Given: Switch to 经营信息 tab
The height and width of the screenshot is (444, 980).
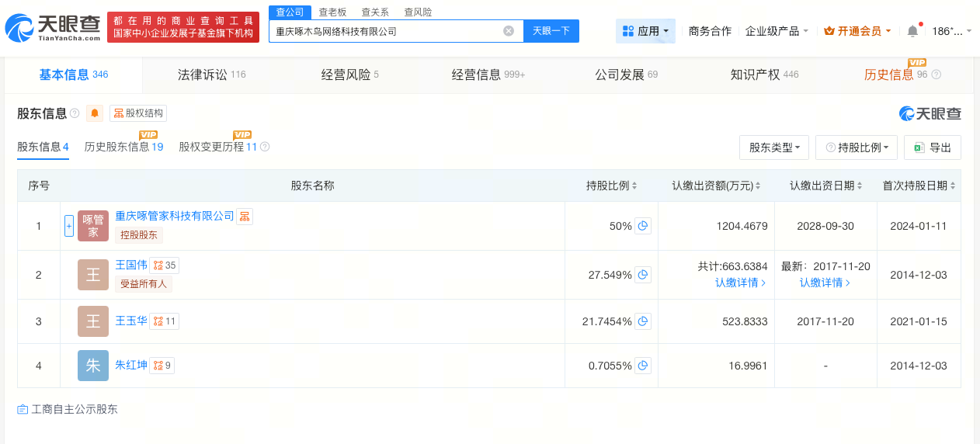Looking at the screenshot, I should (488, 75).
